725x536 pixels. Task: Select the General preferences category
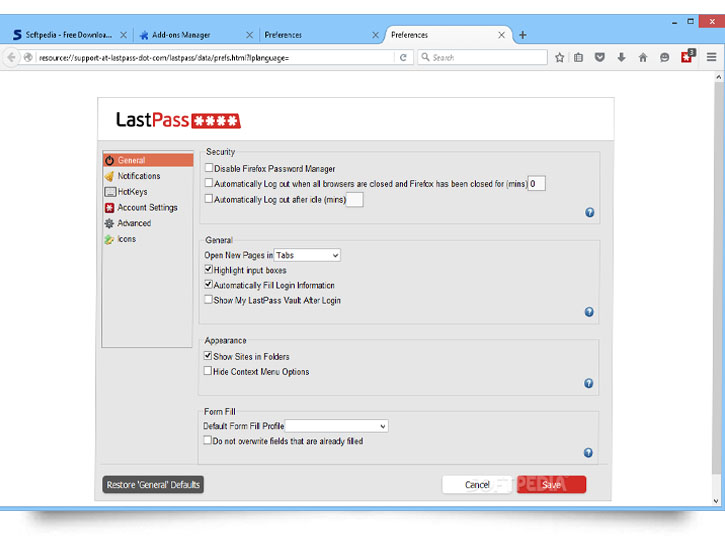[x=148, y=160]
